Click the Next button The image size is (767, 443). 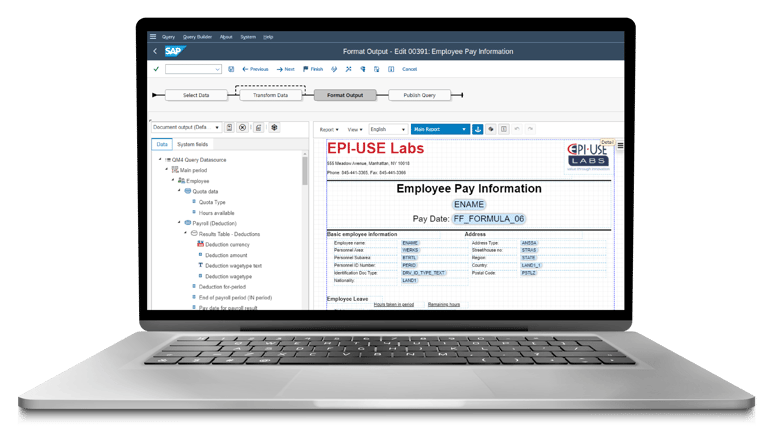point(286,69)
